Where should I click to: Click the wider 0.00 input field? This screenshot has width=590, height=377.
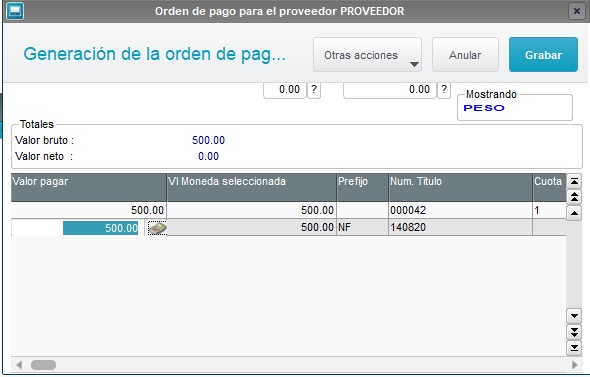click(x=390, y=90)
